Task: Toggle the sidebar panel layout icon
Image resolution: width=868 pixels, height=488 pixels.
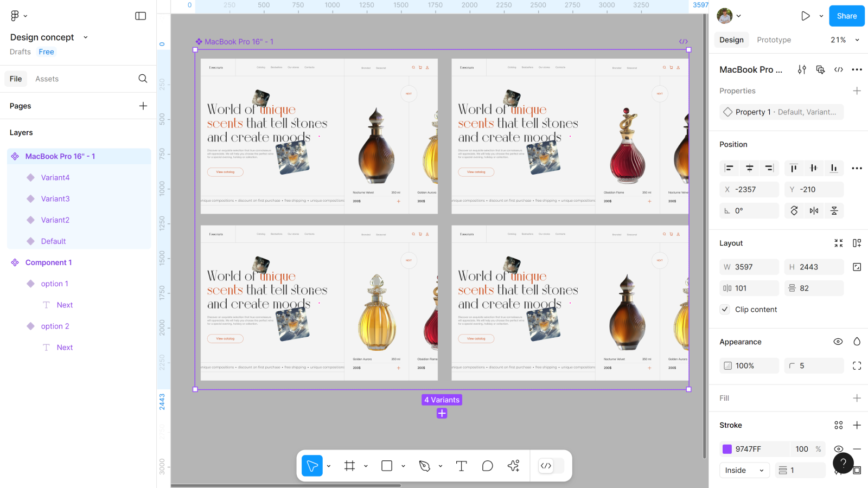Action: [141, 16]
